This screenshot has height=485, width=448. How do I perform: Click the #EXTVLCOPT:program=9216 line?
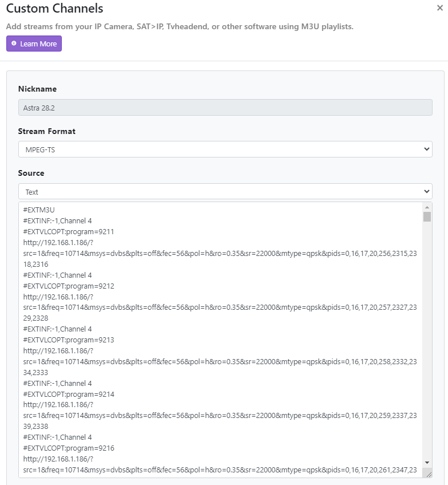click(69, 448)
